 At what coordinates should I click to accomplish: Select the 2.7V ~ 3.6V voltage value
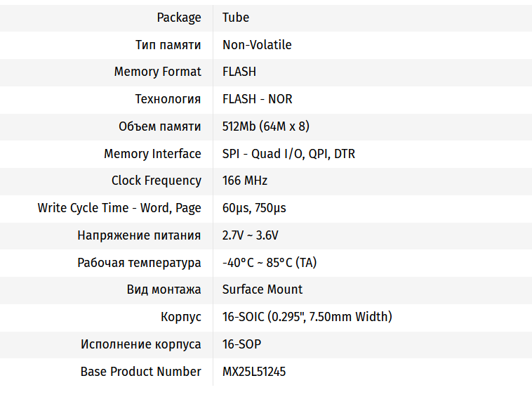pyautogui.click(x=250, y=235)
